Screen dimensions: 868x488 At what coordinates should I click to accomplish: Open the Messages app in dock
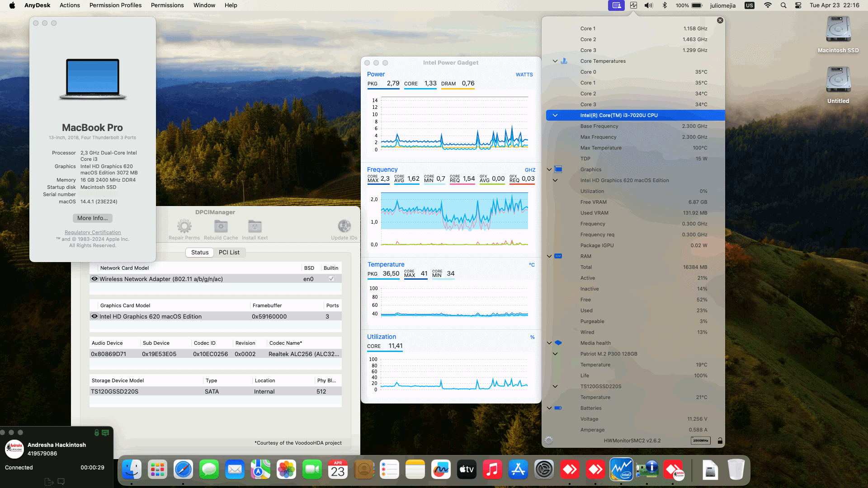click(x=209, y=470)
